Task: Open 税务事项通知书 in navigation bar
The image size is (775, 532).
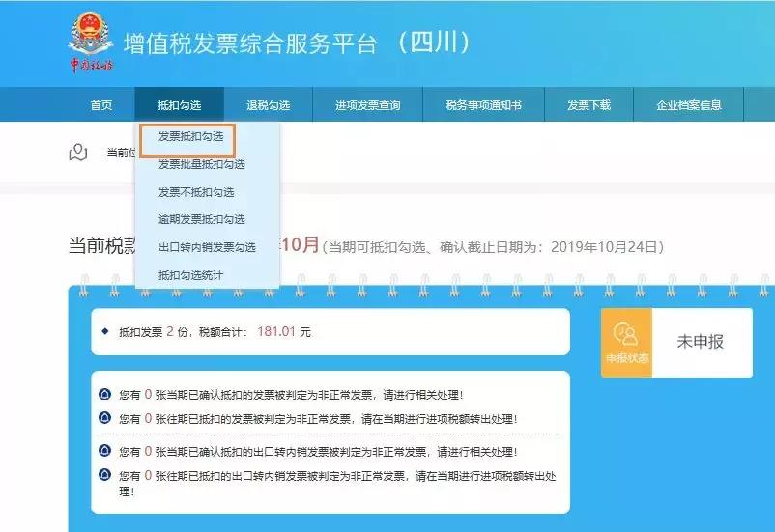Action: coord(483,104)
